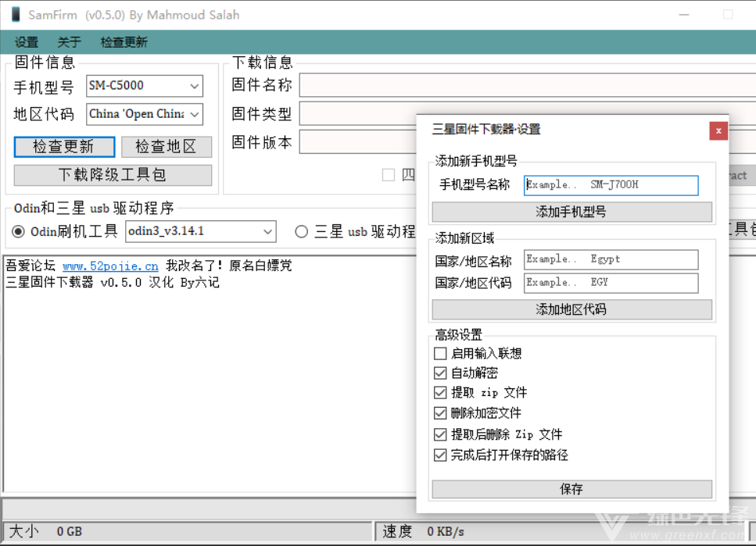Click the 检查地区 button
This screenshot has height=546, width=756.
click(167, 147)
